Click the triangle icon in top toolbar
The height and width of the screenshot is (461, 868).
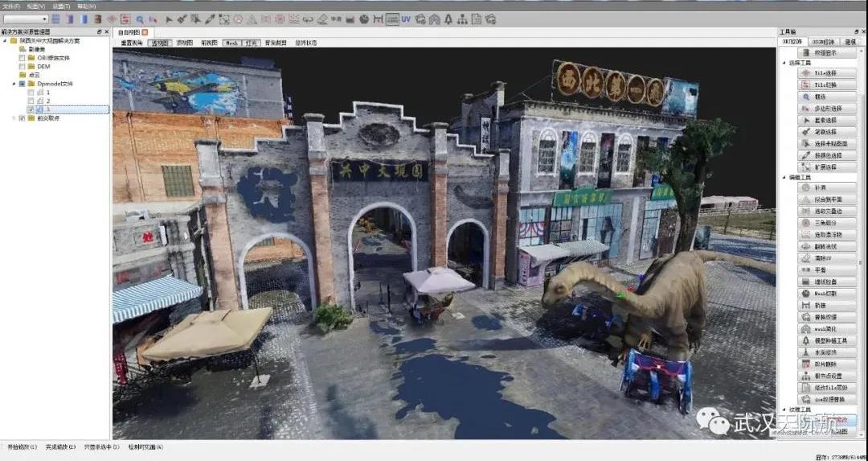coord(252,19)
